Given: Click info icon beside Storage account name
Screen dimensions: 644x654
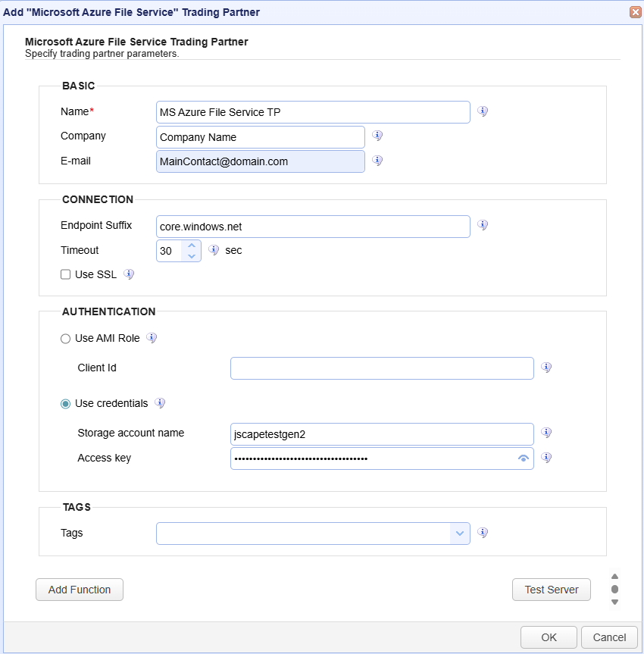Looking at the screenshot, I should point(546,433).
